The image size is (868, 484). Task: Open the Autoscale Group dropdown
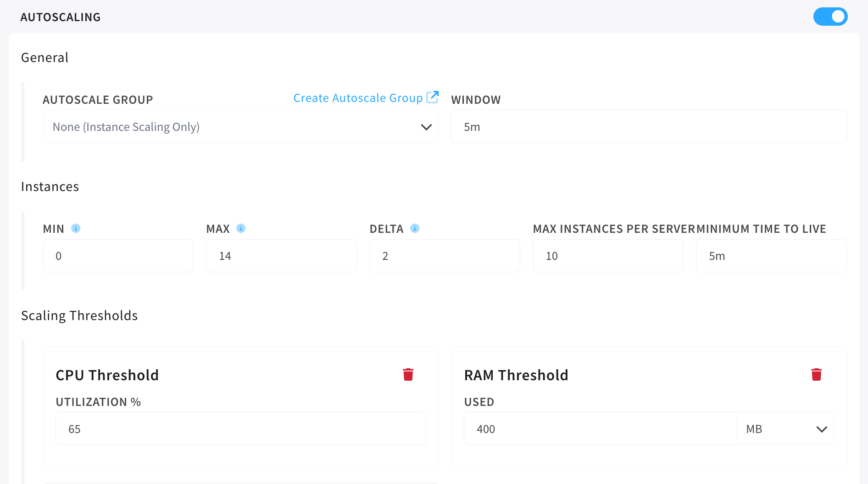coord(240,127)
